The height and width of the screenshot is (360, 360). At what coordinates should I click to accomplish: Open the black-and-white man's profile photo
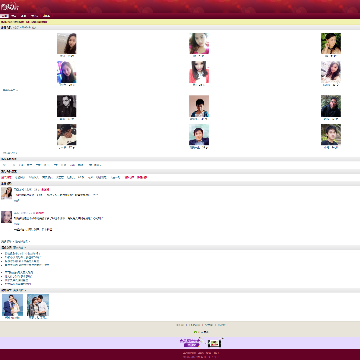(x=67, y=106)
